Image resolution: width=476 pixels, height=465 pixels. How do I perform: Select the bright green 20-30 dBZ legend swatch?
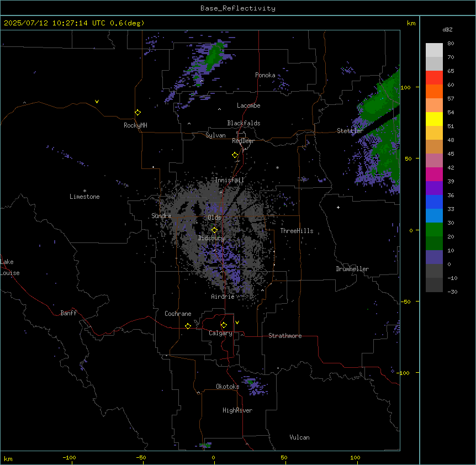point(434,230)
